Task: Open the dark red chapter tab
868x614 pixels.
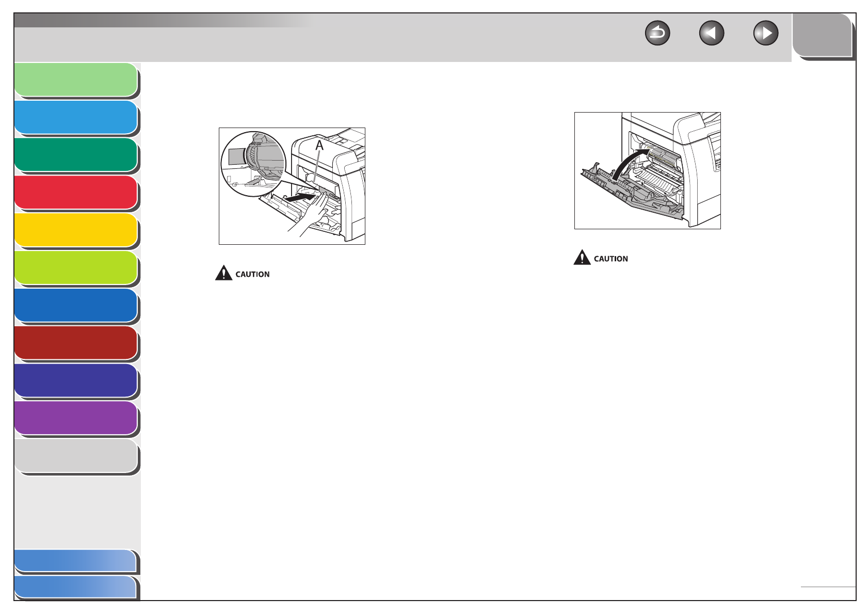Action: click(x=76, y=343)
